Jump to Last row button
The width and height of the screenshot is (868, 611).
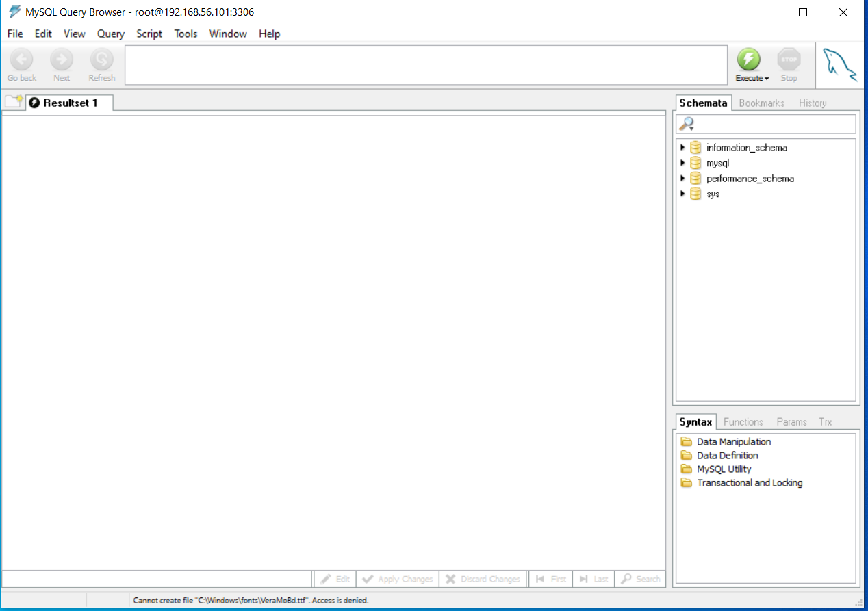pyautogui.click(x=593, y=579)
